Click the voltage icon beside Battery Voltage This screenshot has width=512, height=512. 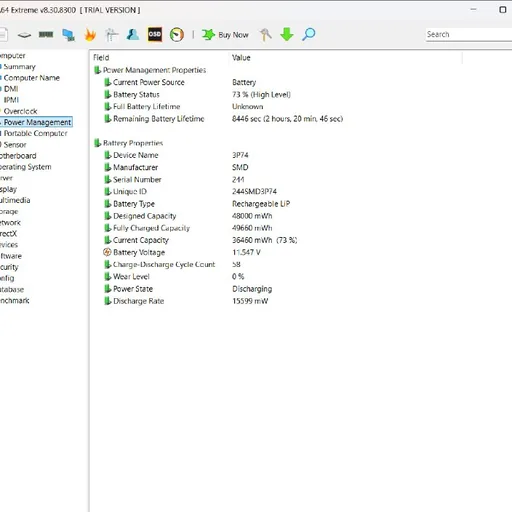pos(107,252)
